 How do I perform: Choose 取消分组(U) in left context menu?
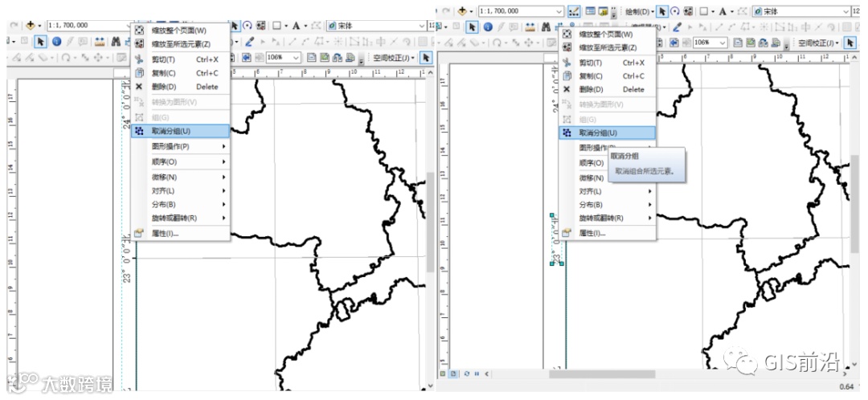180,131
